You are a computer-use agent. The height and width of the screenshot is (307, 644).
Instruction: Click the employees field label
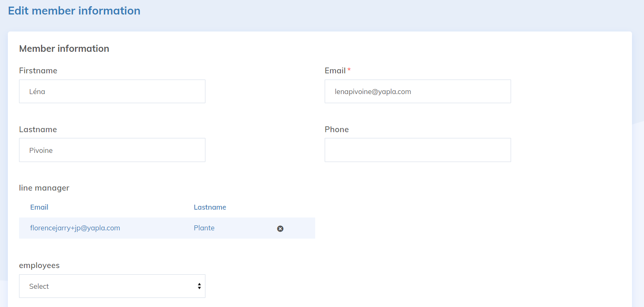click(x=39, y=266)
